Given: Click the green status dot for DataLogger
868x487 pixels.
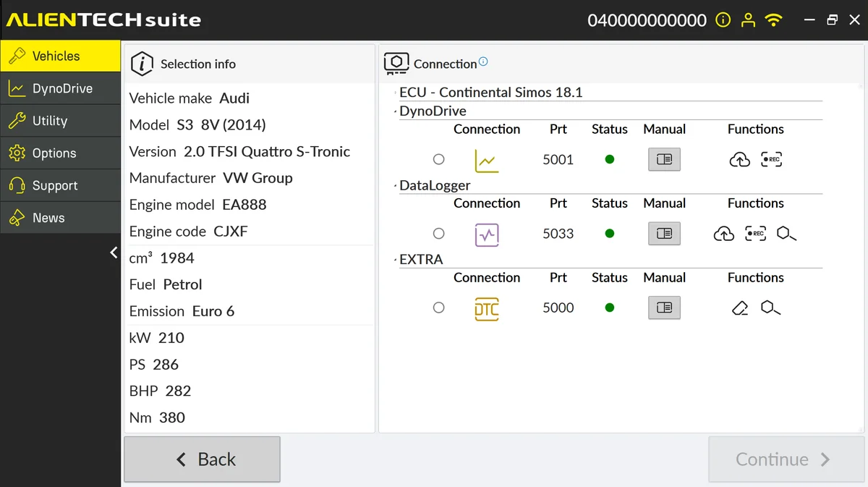Looking at the screenshot, I should [610, 234].
